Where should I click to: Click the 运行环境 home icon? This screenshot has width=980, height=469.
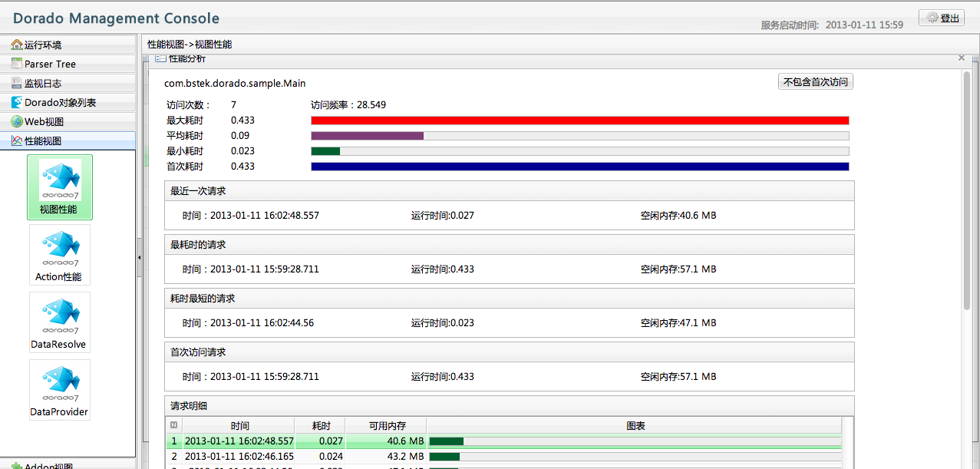(x=17, y=45)
